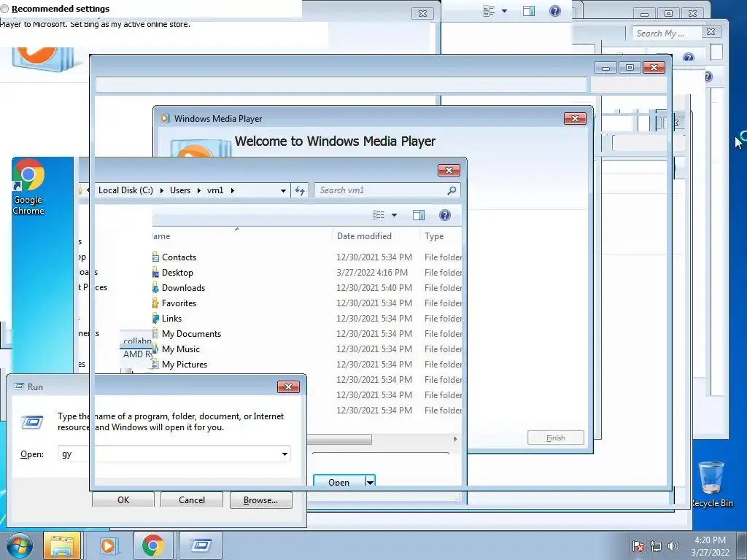The image size is (747, 560).
Task: Switch to Windows Media Player taskbar button
Action: (x=108, y=545)
